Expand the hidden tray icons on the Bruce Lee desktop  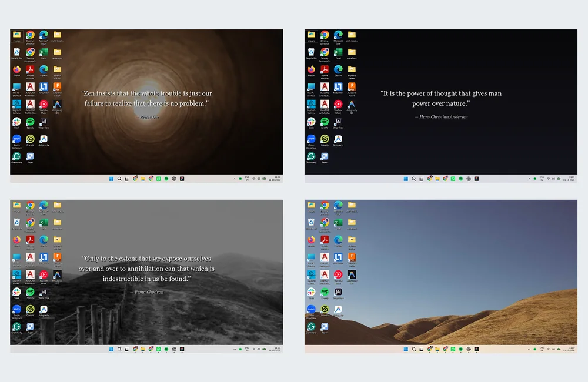[x=235, y=179]
